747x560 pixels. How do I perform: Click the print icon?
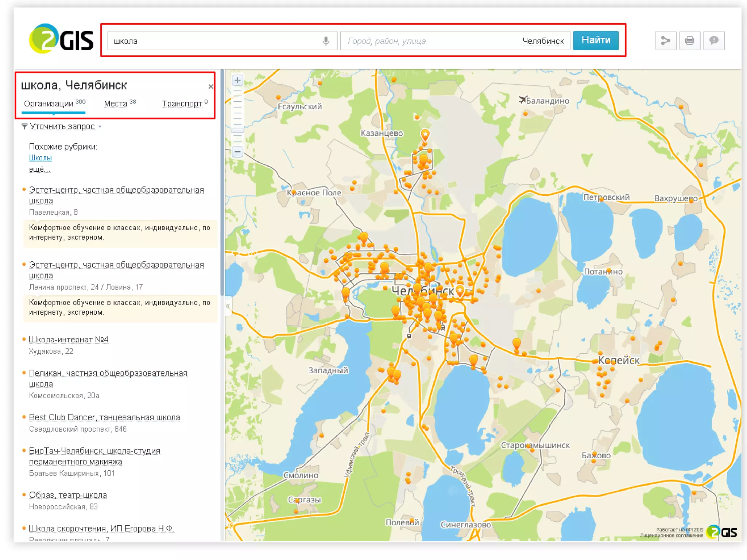pos(689,40)
